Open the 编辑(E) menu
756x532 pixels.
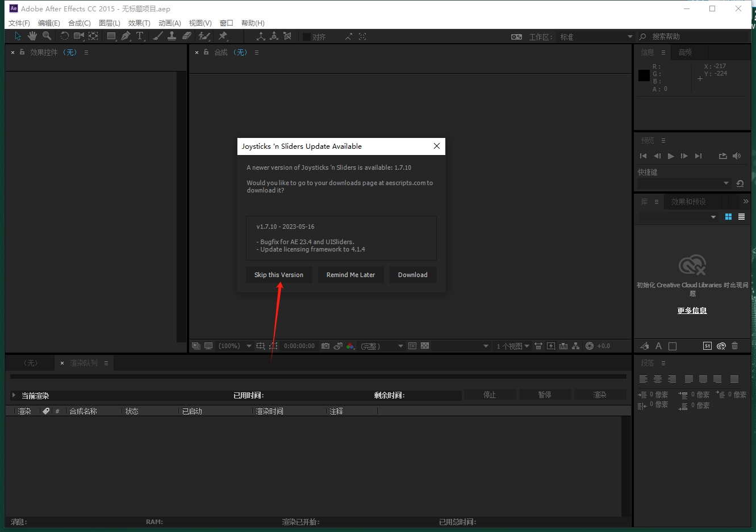[49, 23]
